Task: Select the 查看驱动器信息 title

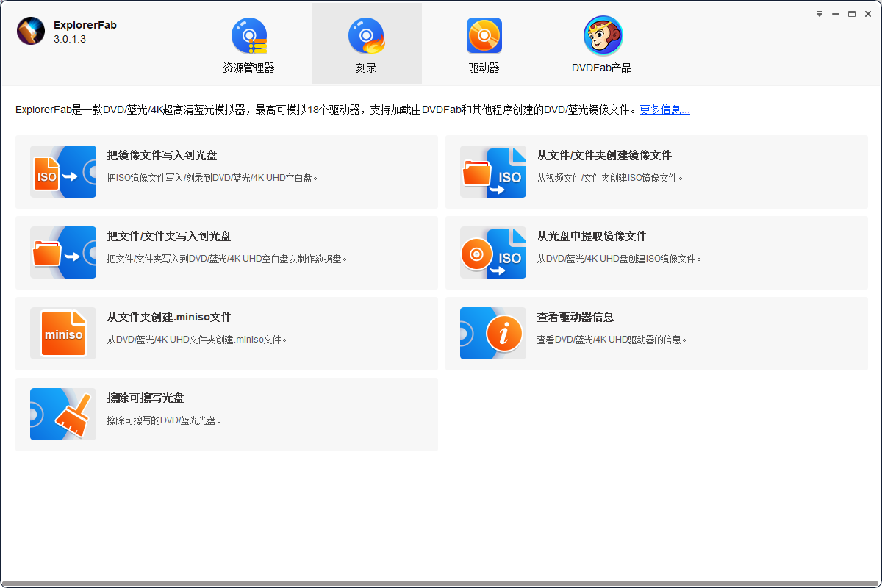Action: (576, 318)
